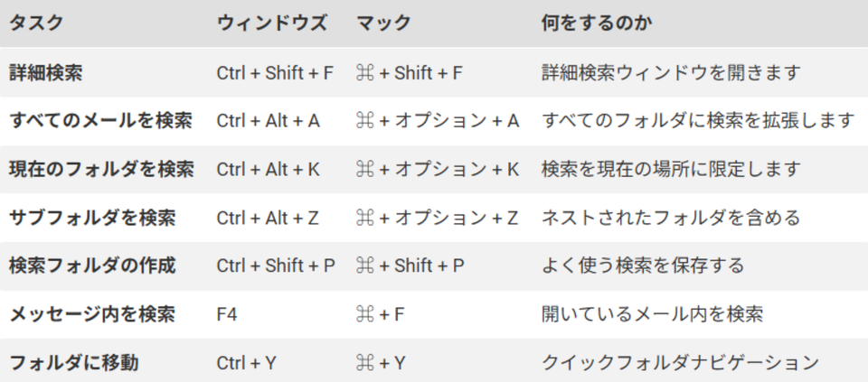Select the マック column header
The width and height of the screenshot is (868, 382).
tap(383, 23)
